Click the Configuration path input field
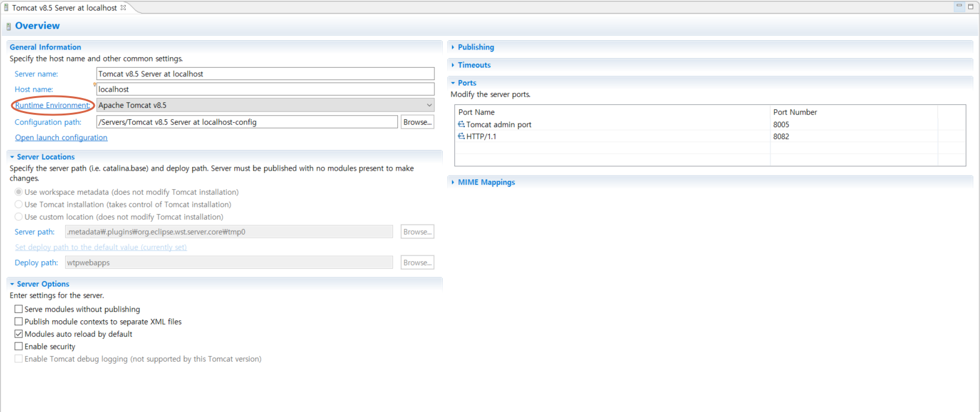 click(247, 122)
